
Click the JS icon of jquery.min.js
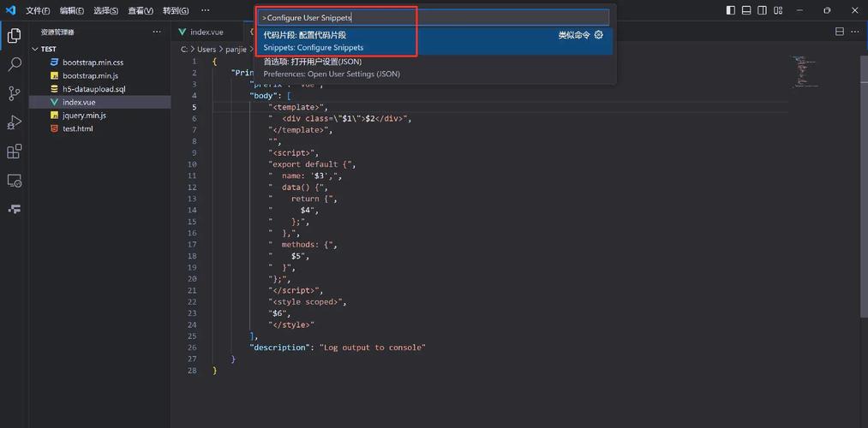54,116
